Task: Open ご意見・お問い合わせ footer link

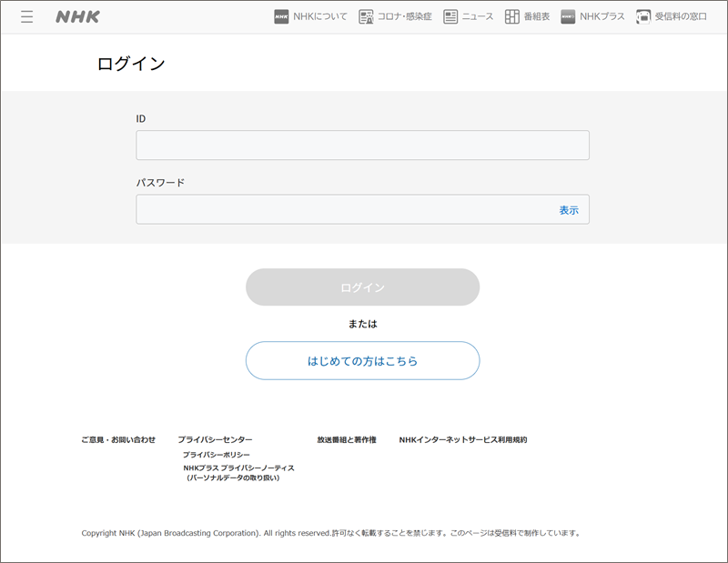Action: [118, 440]
